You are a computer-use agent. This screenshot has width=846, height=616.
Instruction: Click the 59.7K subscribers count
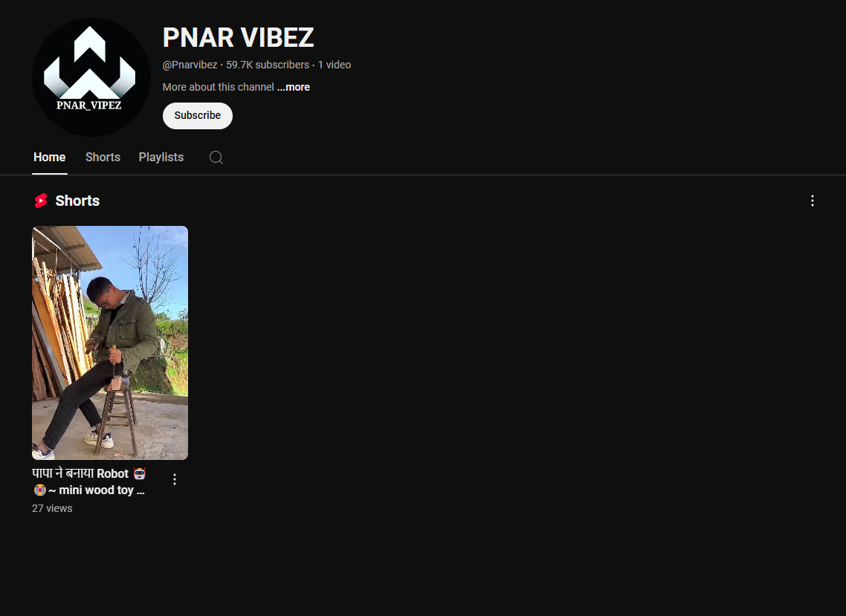click(268, 65)
